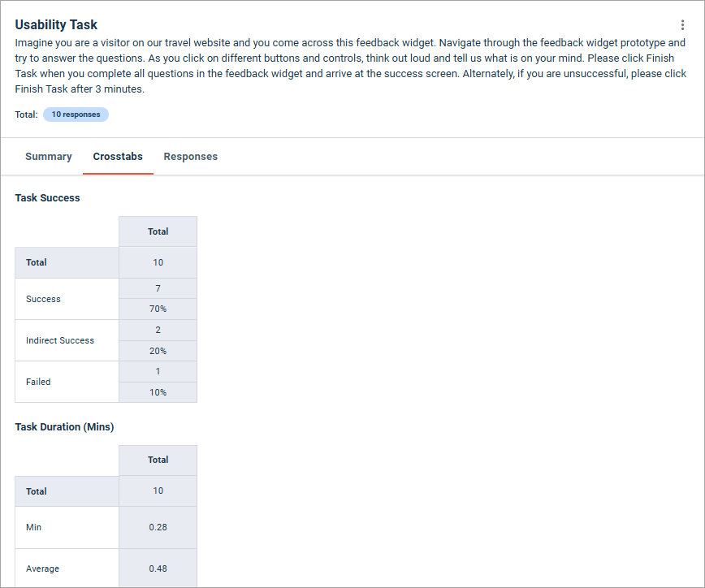The width and height of the screenshot is (705, 588).
Task: Open the Responses tab
Action: click(x=191, y=157)
